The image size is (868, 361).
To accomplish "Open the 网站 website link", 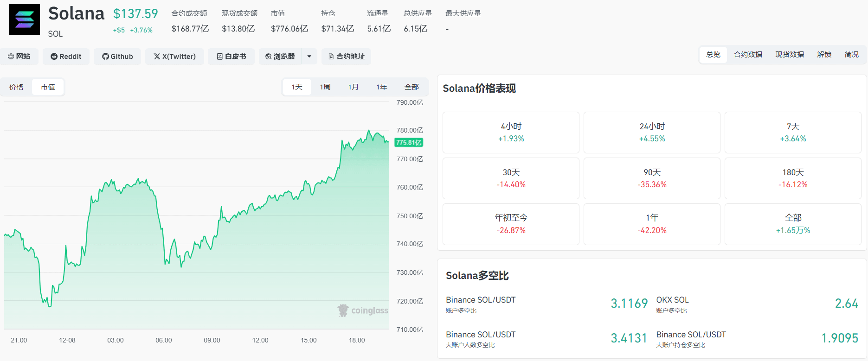I will click(19, 57).
